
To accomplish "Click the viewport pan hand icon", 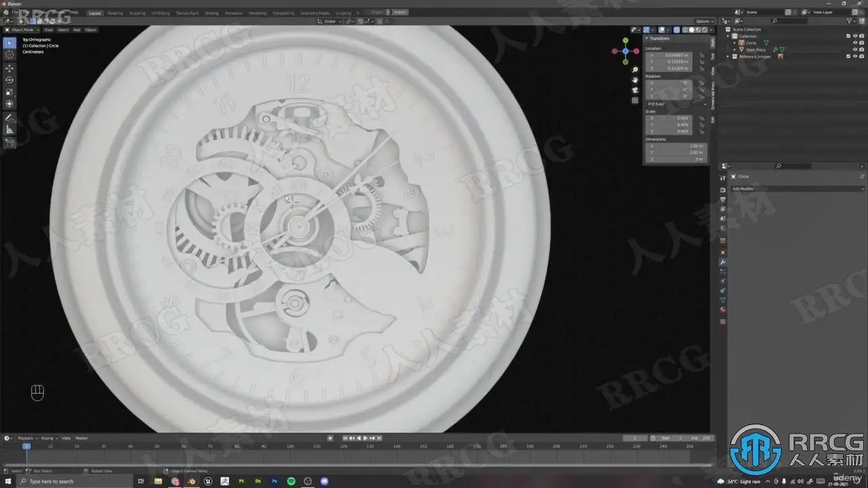I will pos(635,80).
